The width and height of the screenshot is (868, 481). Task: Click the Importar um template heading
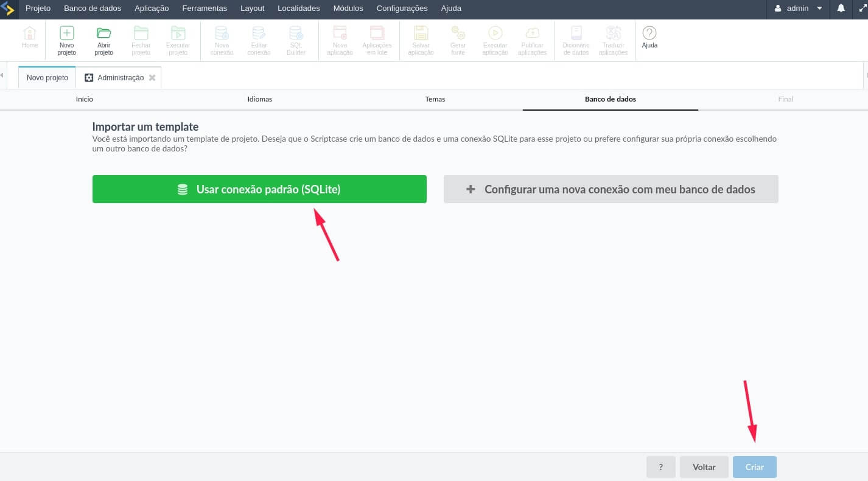[145, 127]
